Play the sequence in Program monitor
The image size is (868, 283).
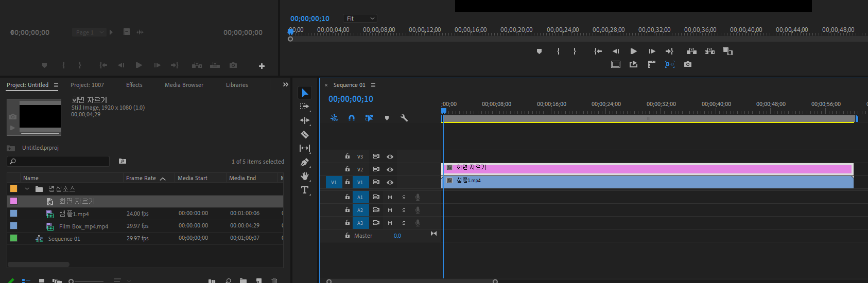[634, 51]
